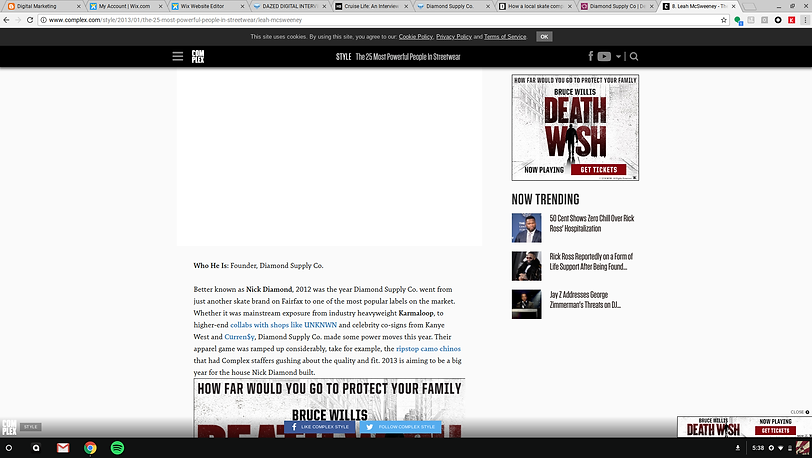Click the red K extension icon
This screenshot has width=812, height=458.
coord(791,20)
